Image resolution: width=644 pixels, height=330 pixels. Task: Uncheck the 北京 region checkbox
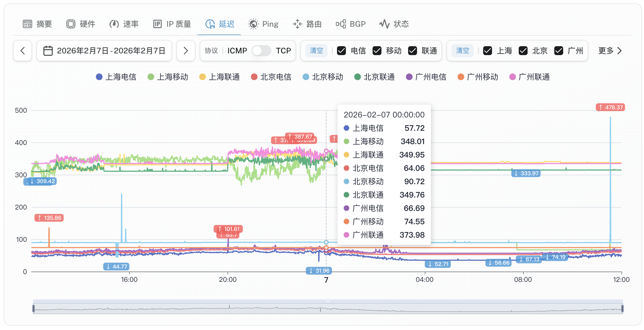(x=523, y=51)
